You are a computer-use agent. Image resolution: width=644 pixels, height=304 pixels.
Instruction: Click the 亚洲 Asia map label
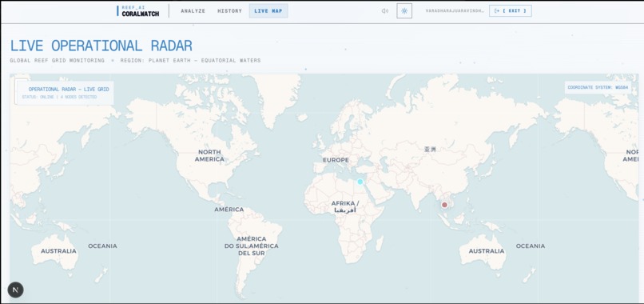tap(430, 150)
